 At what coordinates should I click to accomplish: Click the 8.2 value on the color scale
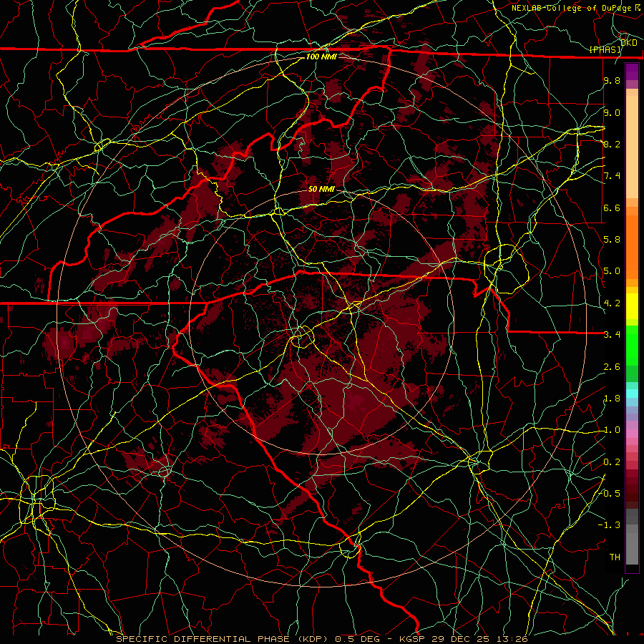(x=612, y=144)
